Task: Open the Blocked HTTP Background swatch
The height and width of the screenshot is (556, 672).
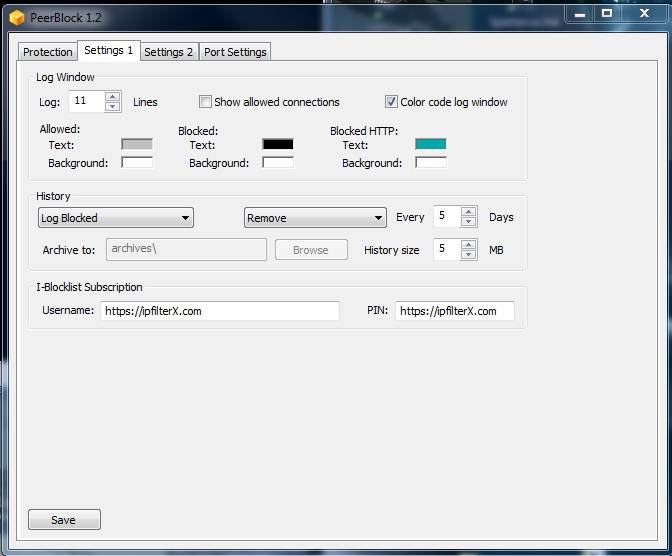Action: [x=431, y=162]
